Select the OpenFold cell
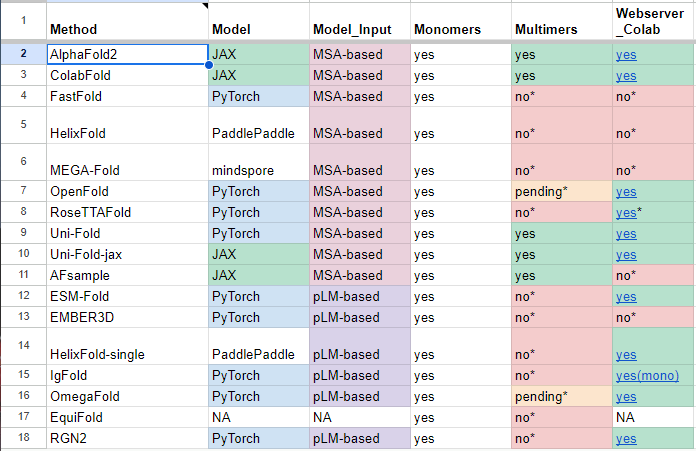Image resolution: width=696 pixels, height=451 pixels. tap(127, 191)
